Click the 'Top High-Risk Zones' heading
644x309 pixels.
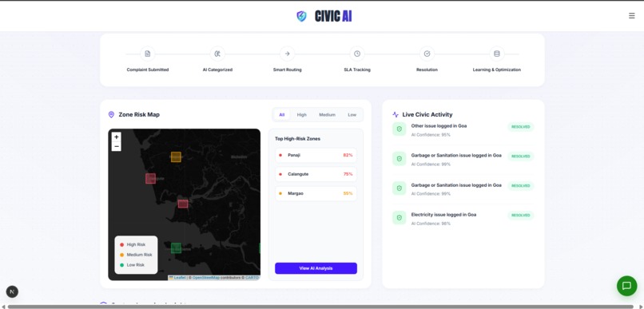click(x=297, y=139)
